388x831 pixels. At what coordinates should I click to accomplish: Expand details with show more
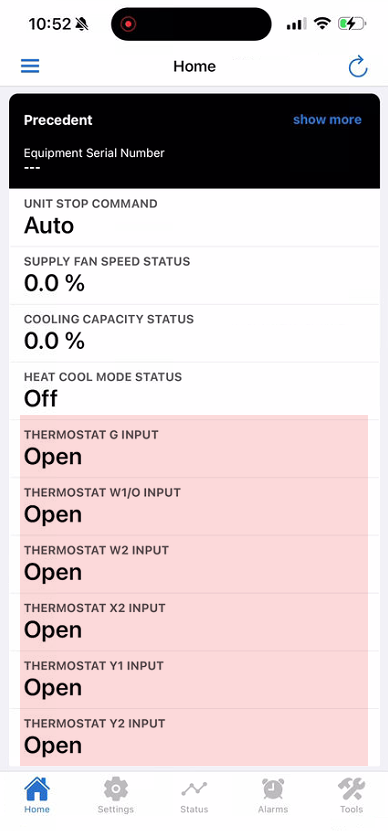327,120
